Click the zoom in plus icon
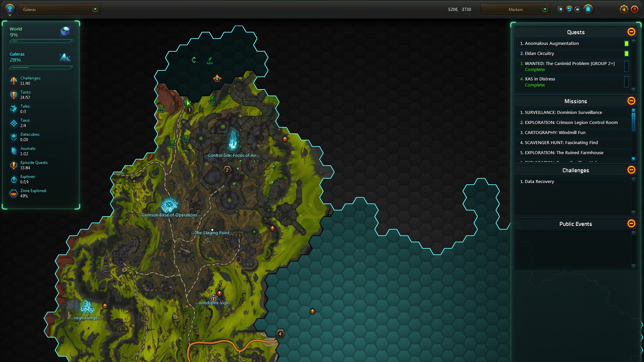This screenshot has width=644, height=362. [x=560, y=9]
